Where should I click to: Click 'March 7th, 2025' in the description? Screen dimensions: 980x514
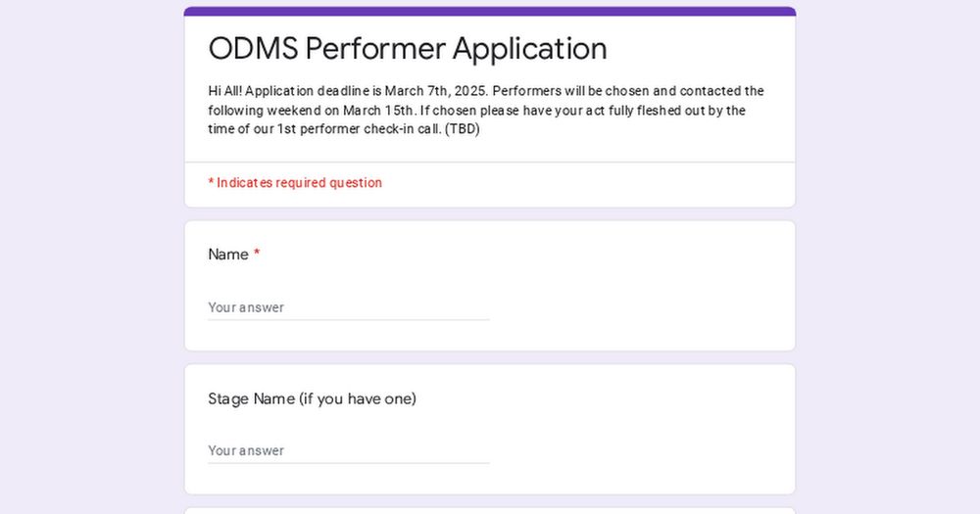pos(435,91)
